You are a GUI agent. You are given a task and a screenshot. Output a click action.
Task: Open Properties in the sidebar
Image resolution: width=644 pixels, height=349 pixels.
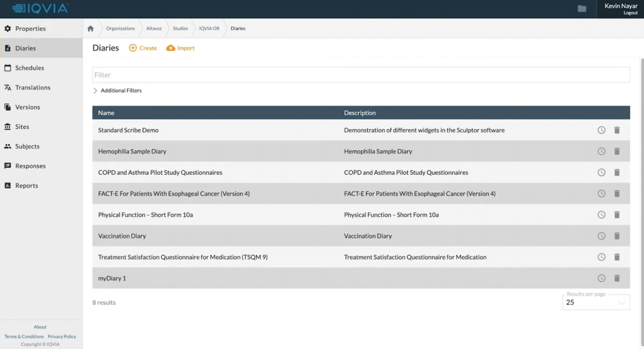(41, 28)
